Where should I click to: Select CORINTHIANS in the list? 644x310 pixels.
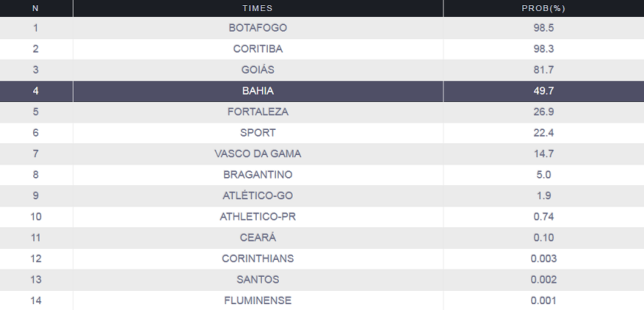(x=258, y=258)
